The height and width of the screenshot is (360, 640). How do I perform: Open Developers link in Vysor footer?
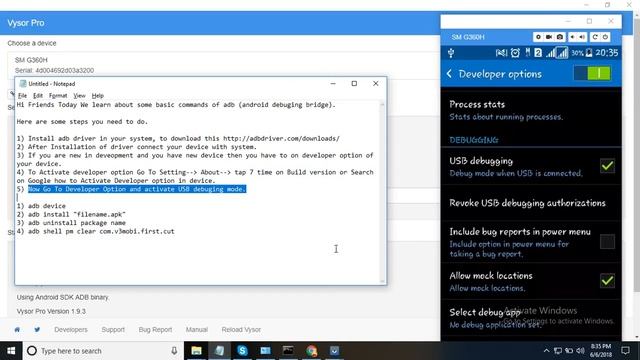click(71, 329)
